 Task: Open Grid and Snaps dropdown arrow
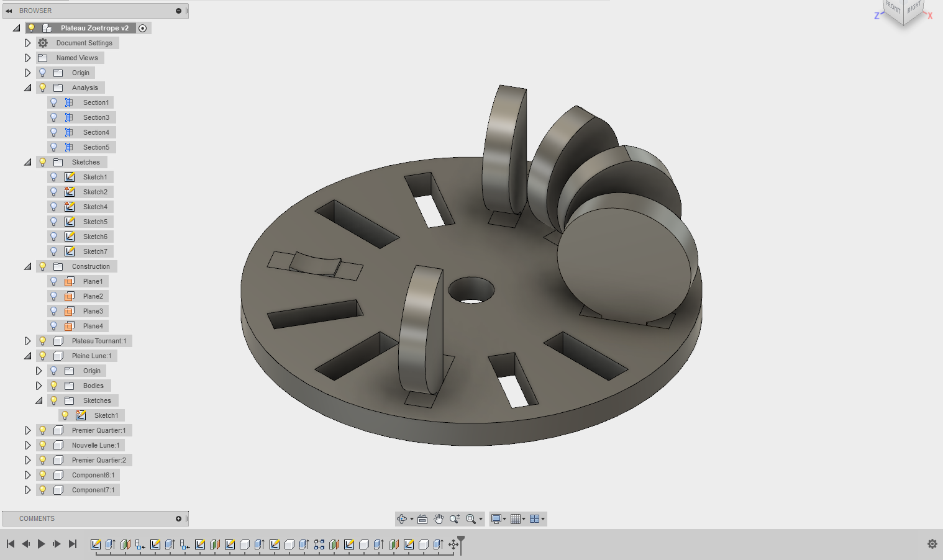coord(524,519)
